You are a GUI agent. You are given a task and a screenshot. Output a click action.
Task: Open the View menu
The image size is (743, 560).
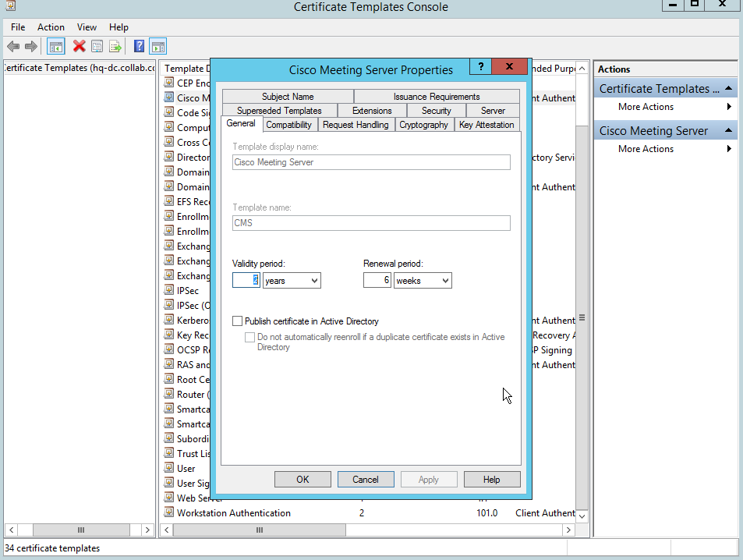point(87,27)
